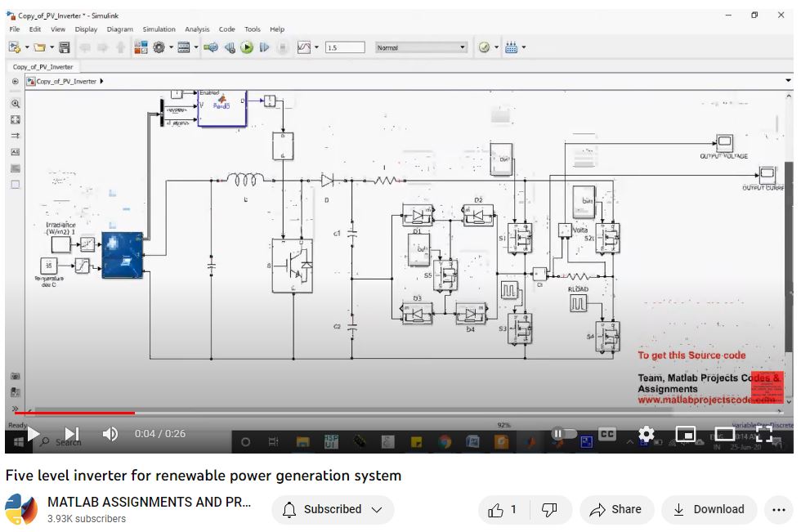Open the Analysis menu
Screen dimensions: 801x532
pyautogui.click(x=196, y=29)
